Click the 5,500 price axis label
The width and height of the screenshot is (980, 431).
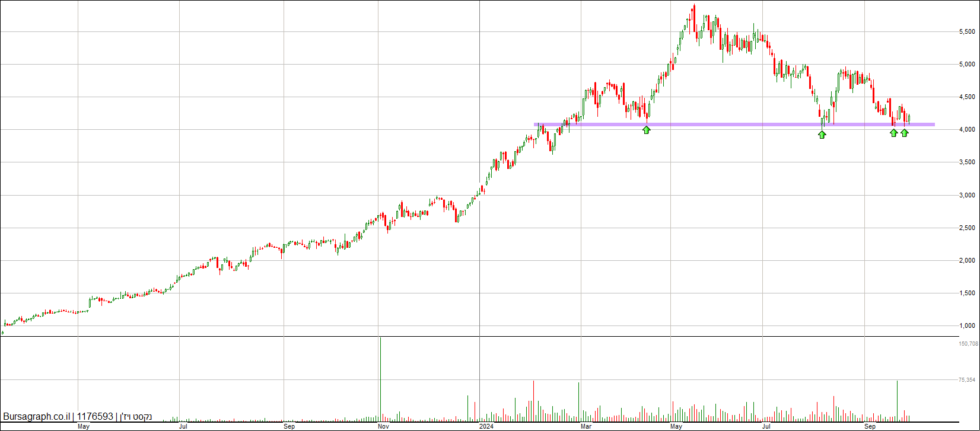[968, 31]
